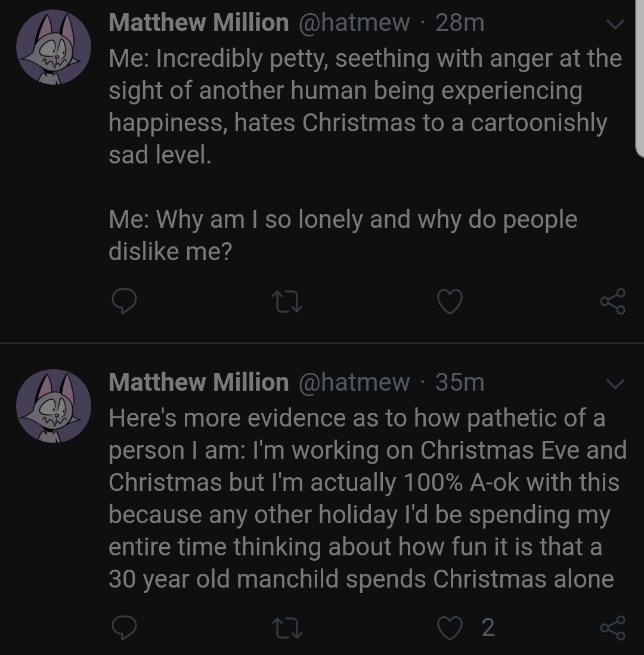The width and height of the screenshot is (644, 655).
Task: Like the tweet with 2 likes
Action: coord(450,628)
